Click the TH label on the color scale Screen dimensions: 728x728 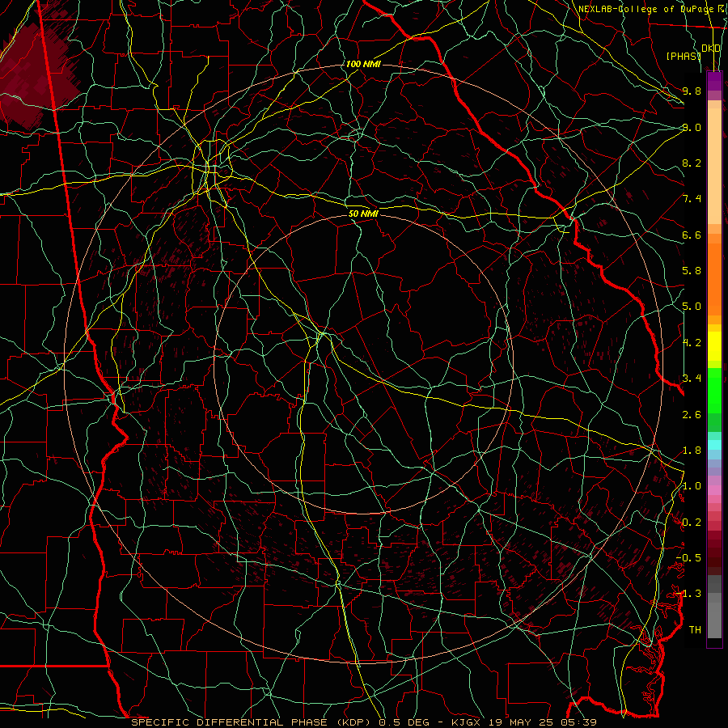[695, 630]
